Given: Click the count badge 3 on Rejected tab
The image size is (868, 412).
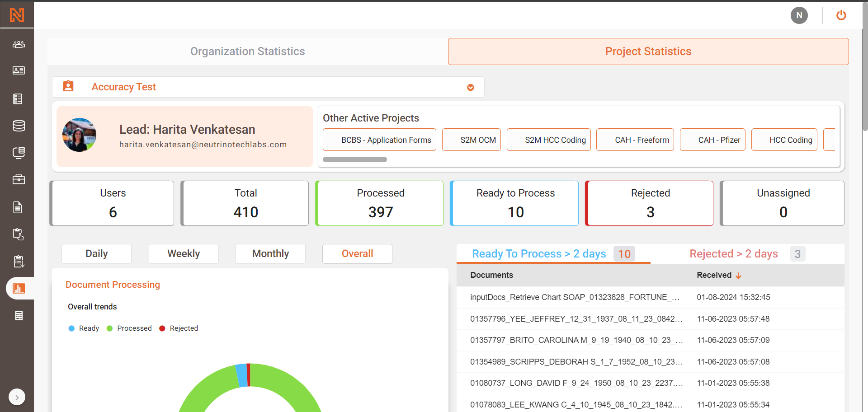Looking at the screenshot, I should [797, 254].
